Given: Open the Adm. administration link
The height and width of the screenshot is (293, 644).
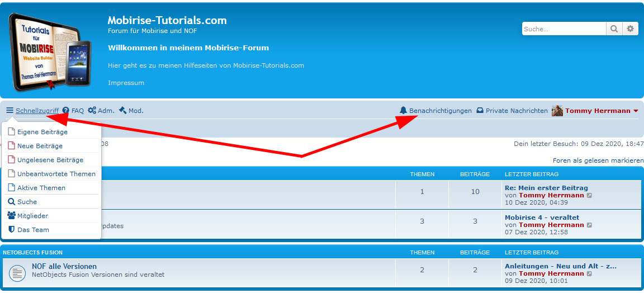Looking at the screenshot, I should pyautogui.click(x=106, y=111).
